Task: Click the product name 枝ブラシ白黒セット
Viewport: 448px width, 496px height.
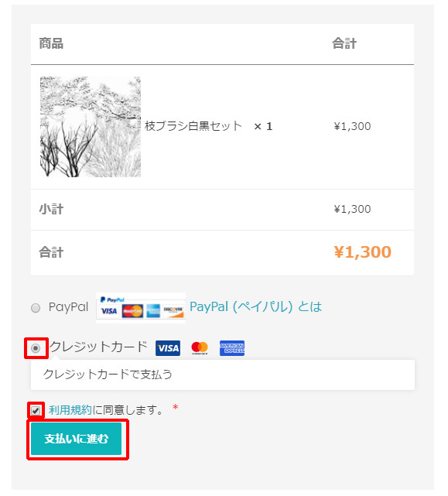Action: click(193, 126)
